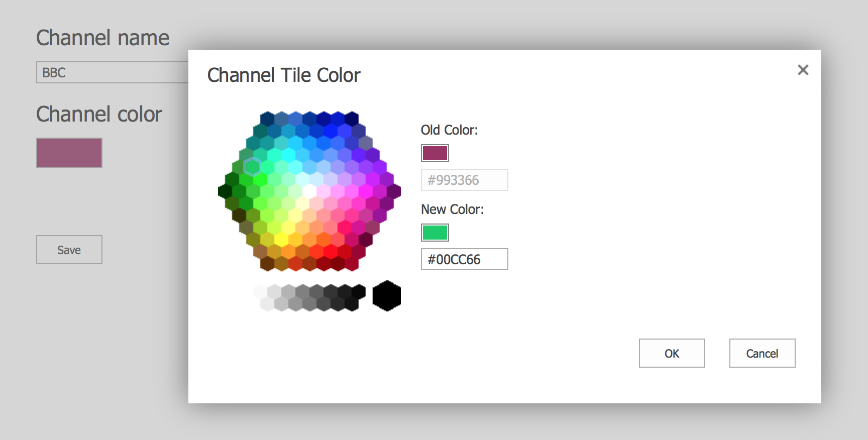The height and width of the screenshot is (440, 868).
Task: Pick the top-left corner dark blue hexagon
Action: pyautogui.click(x=267, y=119)
